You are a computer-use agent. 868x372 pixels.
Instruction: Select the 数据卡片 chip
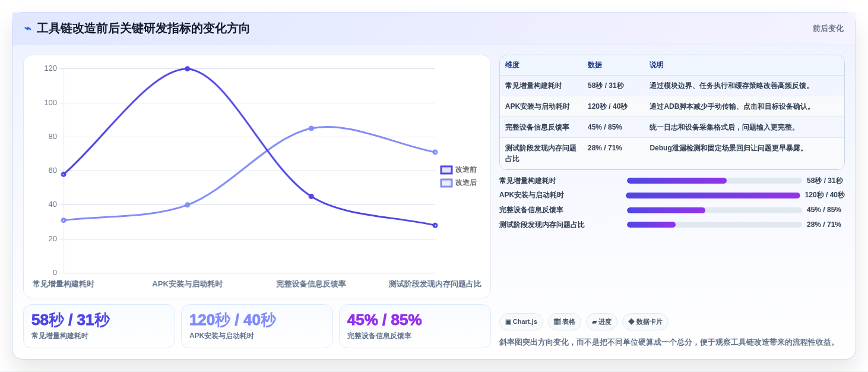click(x=645, y=321)
